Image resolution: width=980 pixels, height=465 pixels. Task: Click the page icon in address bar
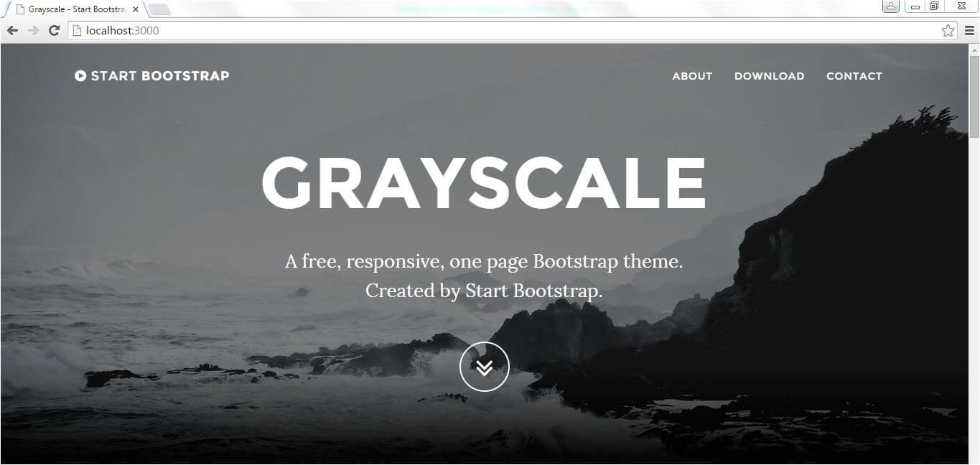[x=77, y=31]
